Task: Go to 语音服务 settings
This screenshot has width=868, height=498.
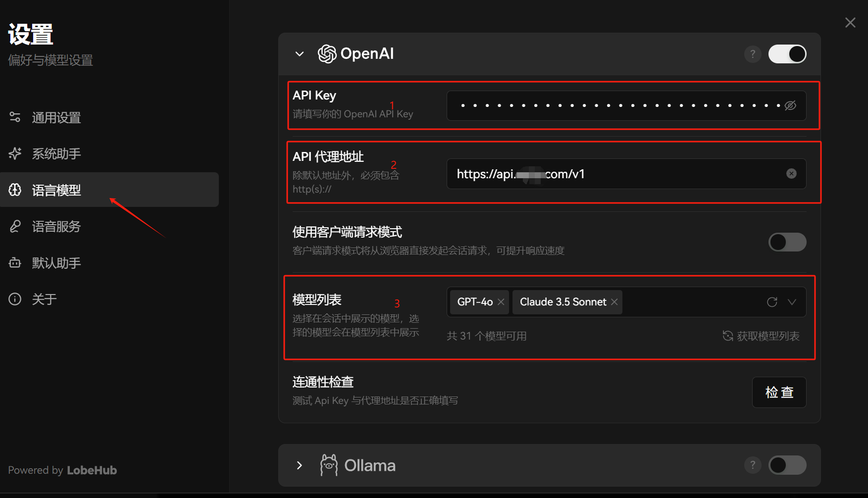Action: coord(109,226)
